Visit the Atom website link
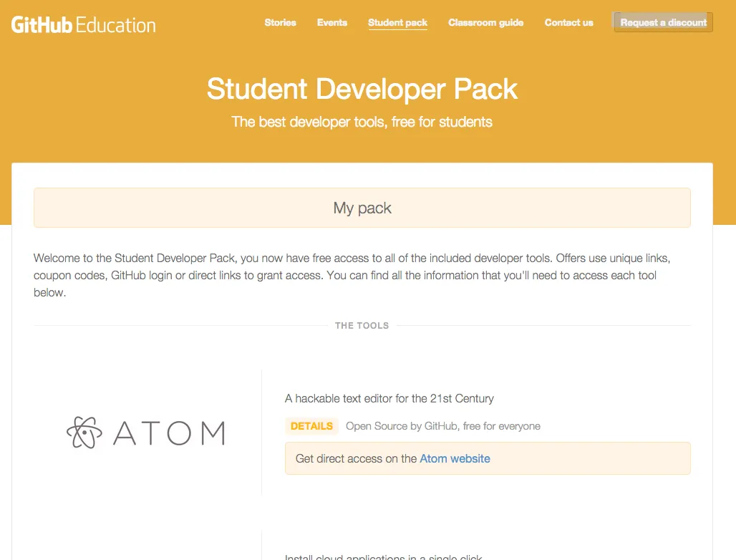736x560 pixels. (455, 458)
